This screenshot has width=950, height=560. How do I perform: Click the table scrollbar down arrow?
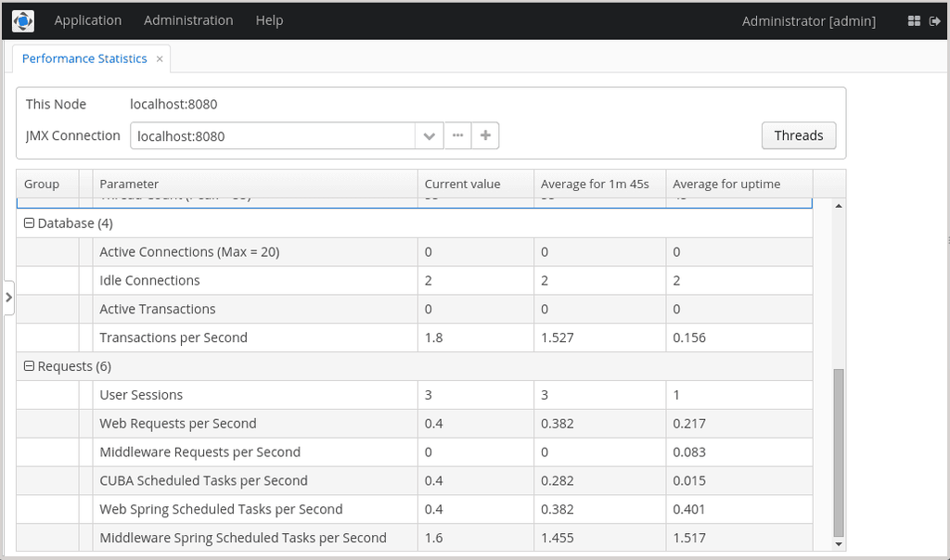tap(839, 544)
